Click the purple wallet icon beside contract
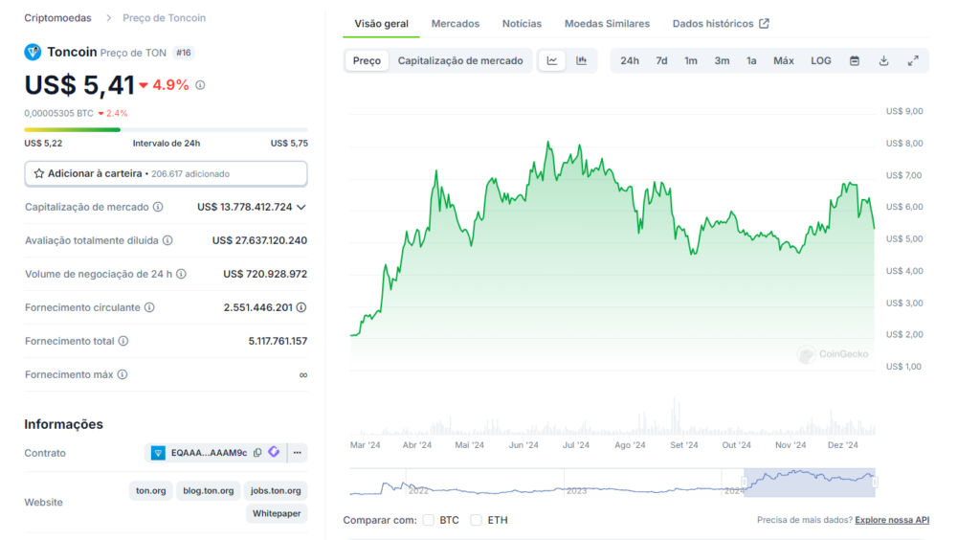Viewport: 980px width, 540px height. click(274, 452)
